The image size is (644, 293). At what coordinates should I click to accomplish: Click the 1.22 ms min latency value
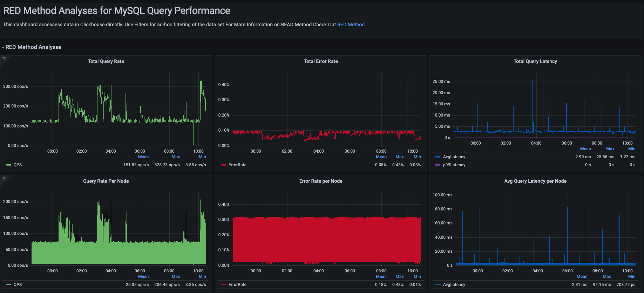628,157
